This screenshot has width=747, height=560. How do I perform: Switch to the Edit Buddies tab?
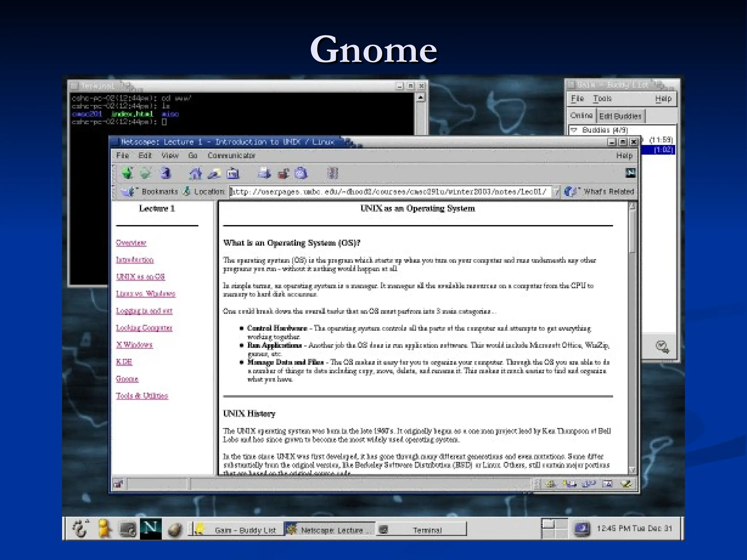pyautogui.click(x=620, y=116)
